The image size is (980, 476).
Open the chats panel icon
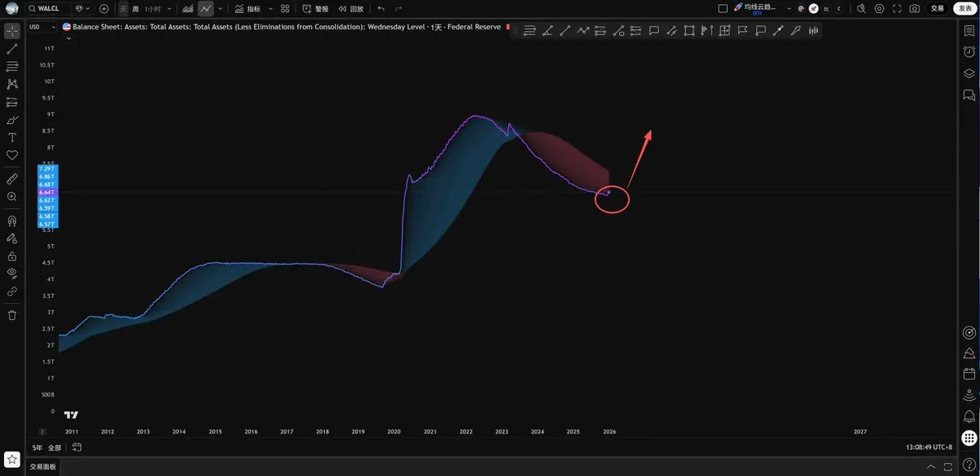click(x=969, y=96)
